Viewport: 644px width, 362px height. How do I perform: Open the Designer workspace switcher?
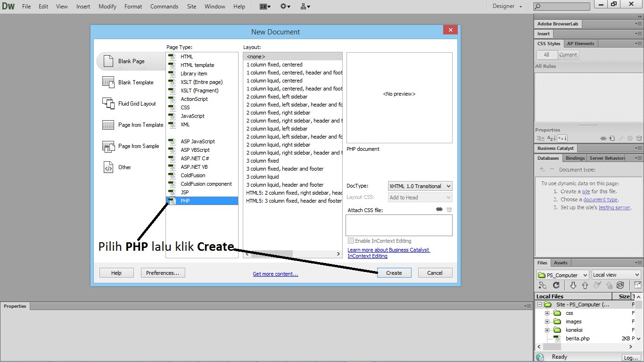pyautogui.click(x=507, y=7)
